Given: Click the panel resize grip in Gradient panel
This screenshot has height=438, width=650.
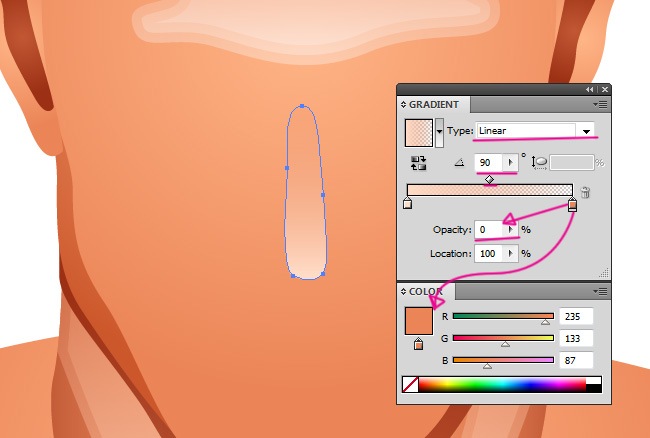Looking at the screenshot, I should point(604,272).
